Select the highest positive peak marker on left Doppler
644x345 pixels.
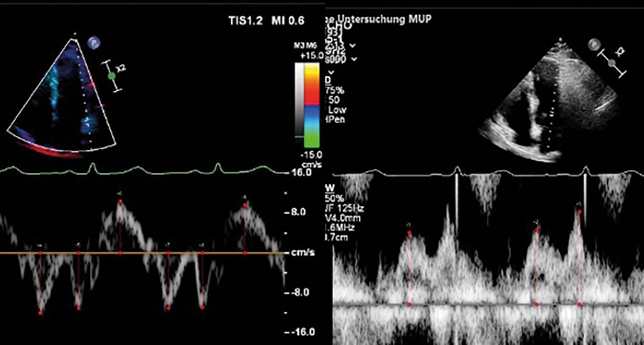[120, 202]
